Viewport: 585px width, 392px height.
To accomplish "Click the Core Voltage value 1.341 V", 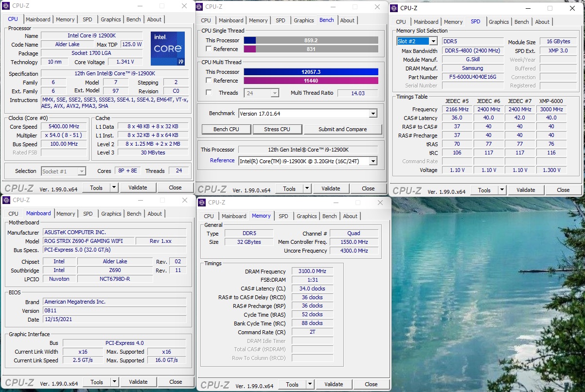I will click(125, 62).
